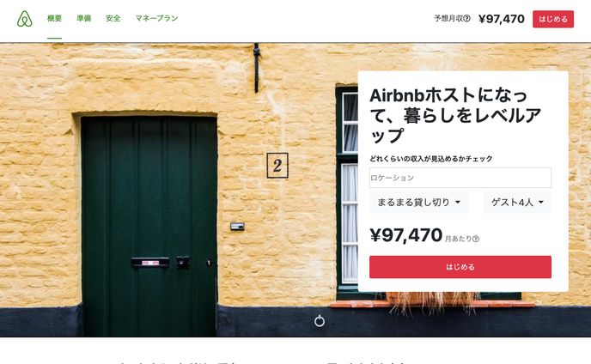Click the house number 2 plaque
Viewport: 591px width, 364px height.
pyautogui.click(x=277, y=166)
